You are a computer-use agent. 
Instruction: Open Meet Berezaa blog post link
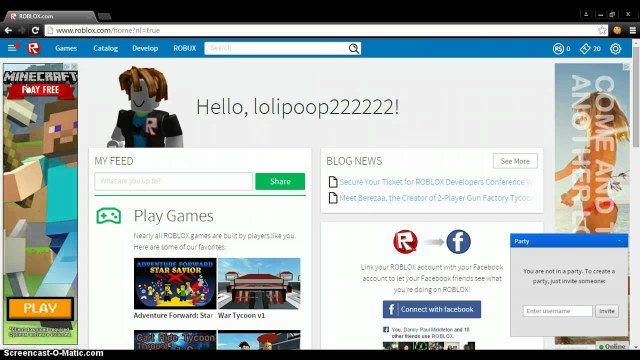point(436,198)
